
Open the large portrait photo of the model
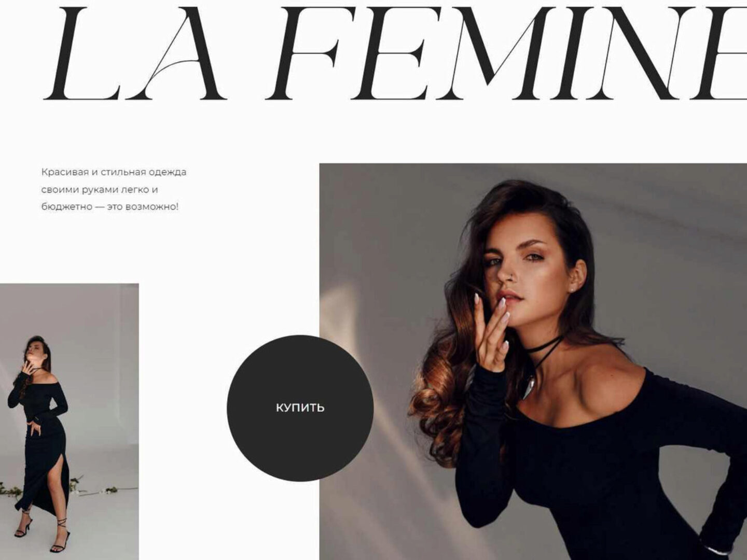(x=533, y=361)
